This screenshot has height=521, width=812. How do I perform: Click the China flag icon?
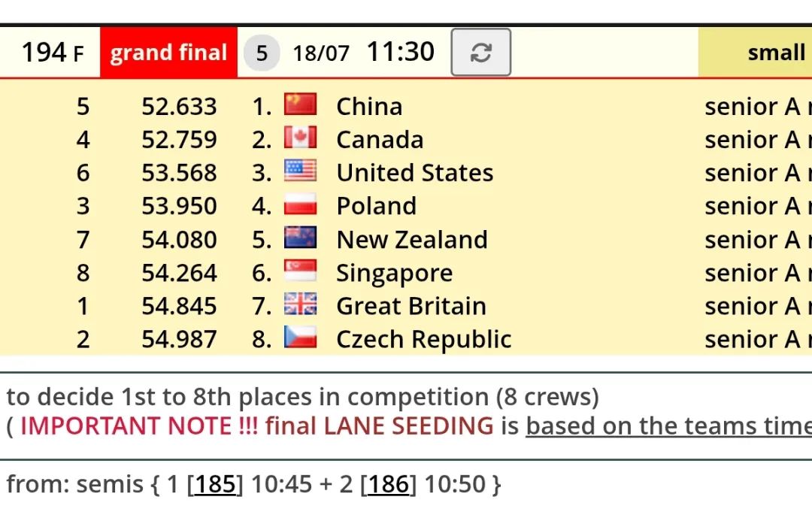(x=300, y=105)
